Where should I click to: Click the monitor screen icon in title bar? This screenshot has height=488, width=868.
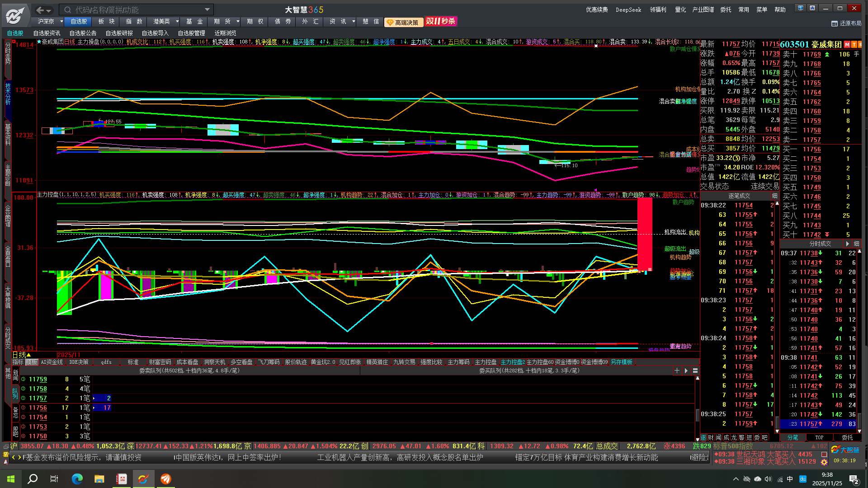pyautogui.click(x=800, y=8)
